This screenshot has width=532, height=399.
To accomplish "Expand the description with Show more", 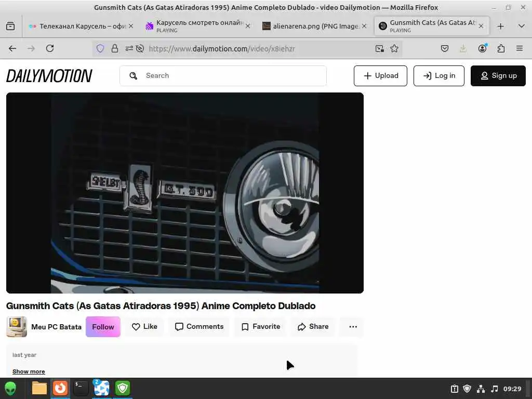I will [29, 371].
